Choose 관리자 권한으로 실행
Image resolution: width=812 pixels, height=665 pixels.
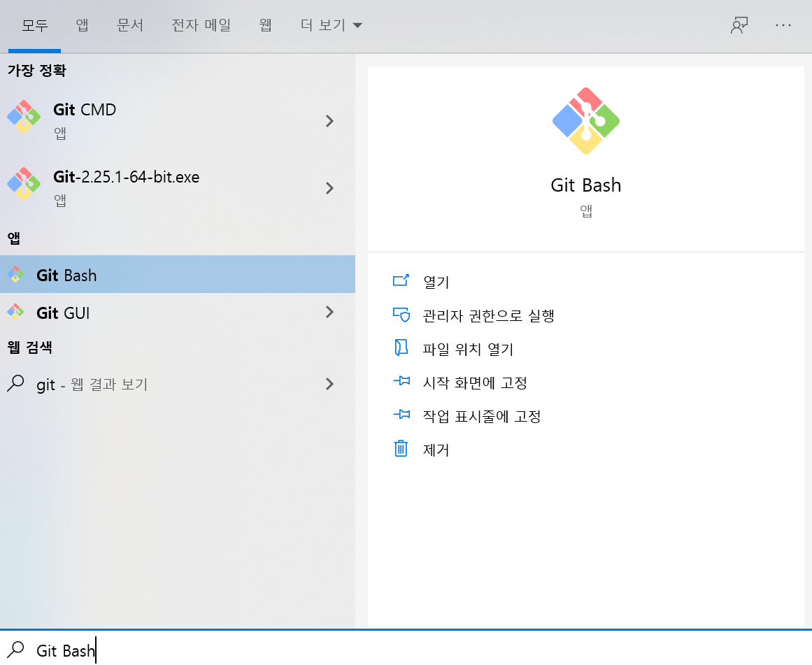coord(488,315)
